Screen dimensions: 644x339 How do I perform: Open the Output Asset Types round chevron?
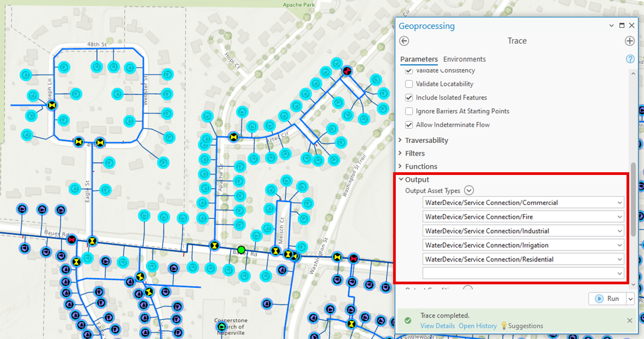pyautogui.click(x=469, y=190)
